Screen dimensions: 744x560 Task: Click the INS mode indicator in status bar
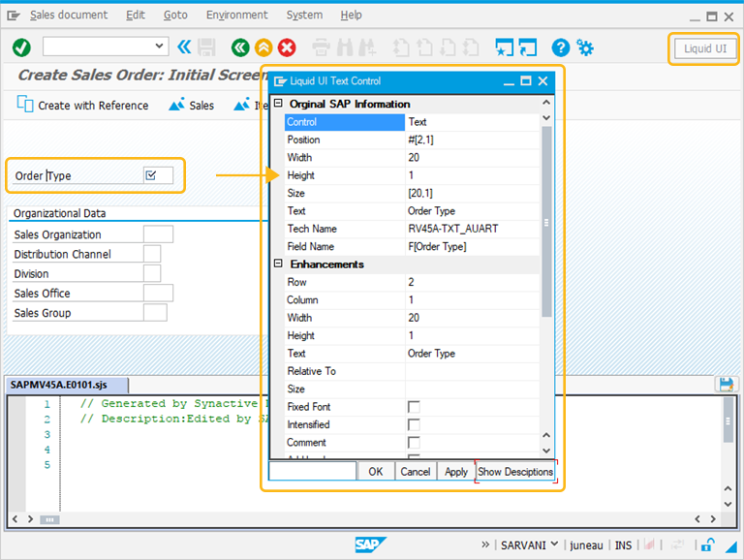coord(623,545)
